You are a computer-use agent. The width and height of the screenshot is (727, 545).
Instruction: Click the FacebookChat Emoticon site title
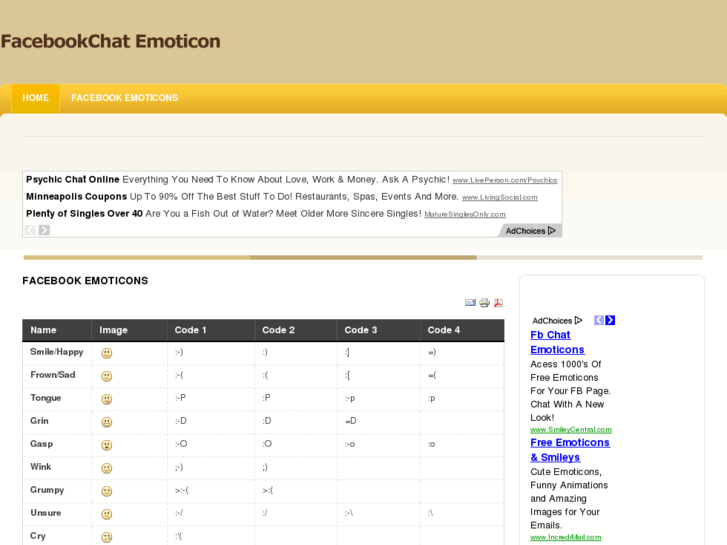pyautogui.click(x=110, y=41)
